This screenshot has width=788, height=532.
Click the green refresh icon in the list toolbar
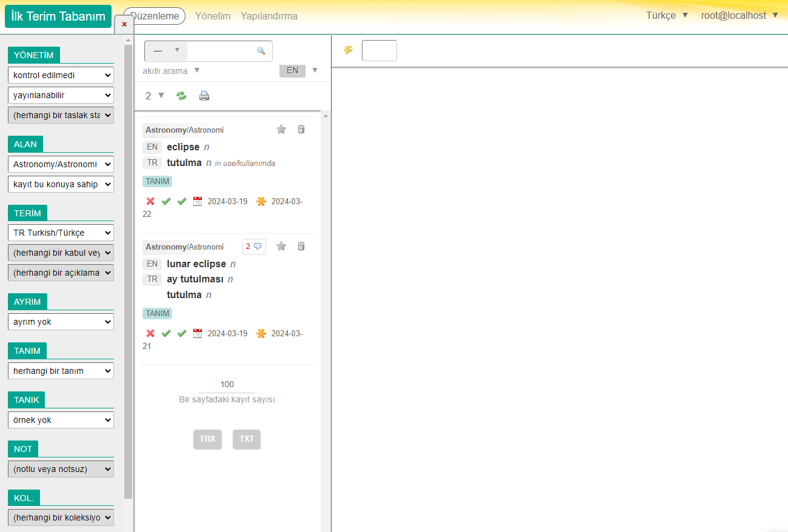[x=181, y=96]
